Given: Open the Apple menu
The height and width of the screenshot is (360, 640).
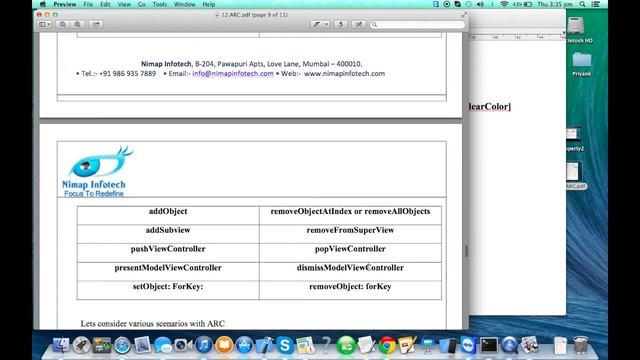Looking at the screenshot, I should pyautogui.click(x=42, y=4).
